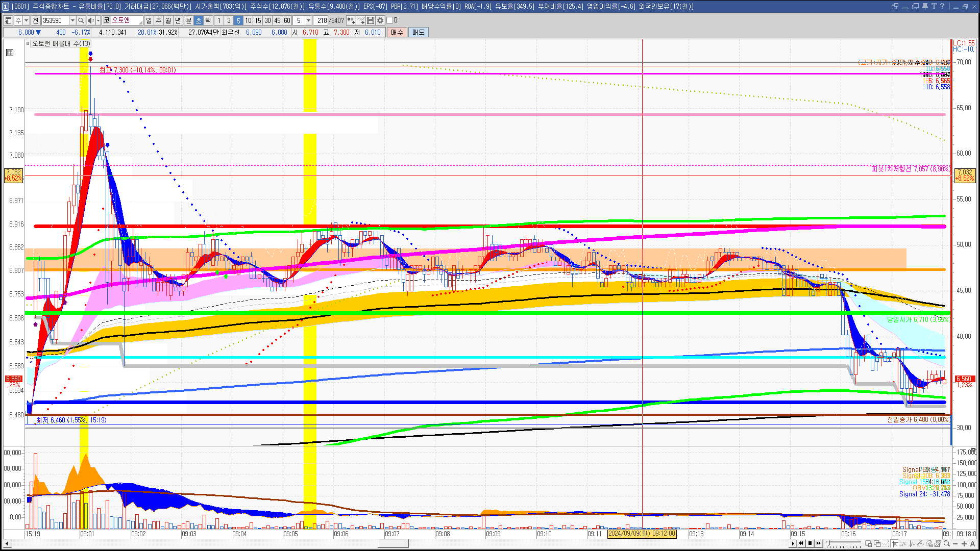Viewport: 980px width, 551px height.
Task: Expand the interval value 5 dropdown
Action: coord(308,20)
